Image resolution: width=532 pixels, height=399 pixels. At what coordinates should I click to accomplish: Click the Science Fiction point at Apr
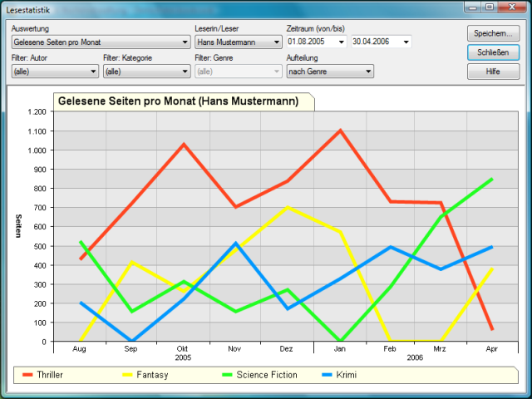(x=491, y=179)
